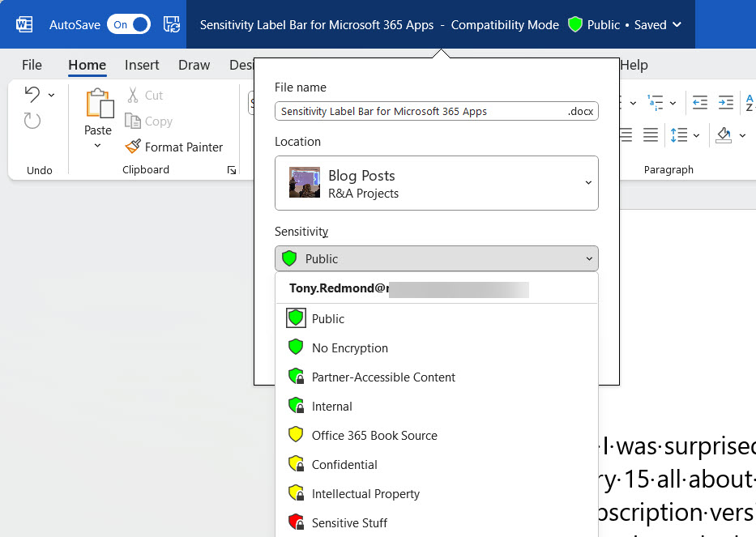
Task: Select Office 365 Book Source label
Action: point(436,435)
